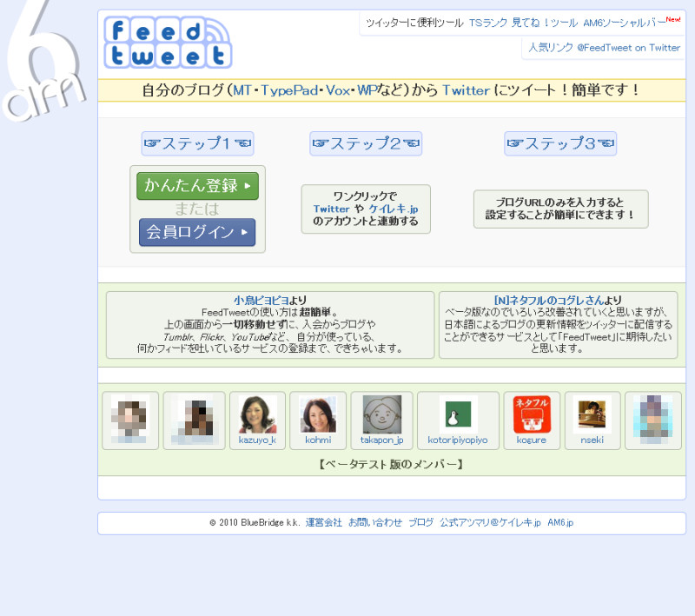Open AM6ソーシャルバー link

pos(625,23)
